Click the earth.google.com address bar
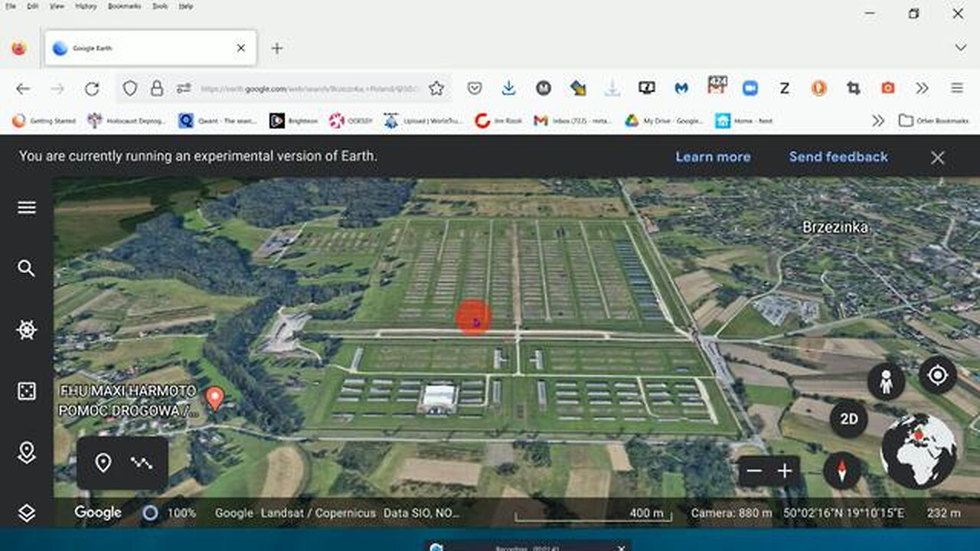This screenshot has width=980, height=551. coord(310,89)
